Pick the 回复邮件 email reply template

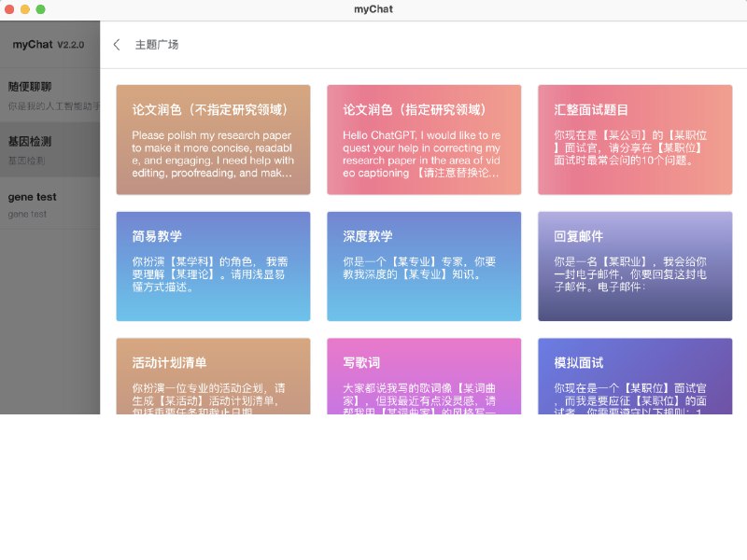[x=635, y=266]
